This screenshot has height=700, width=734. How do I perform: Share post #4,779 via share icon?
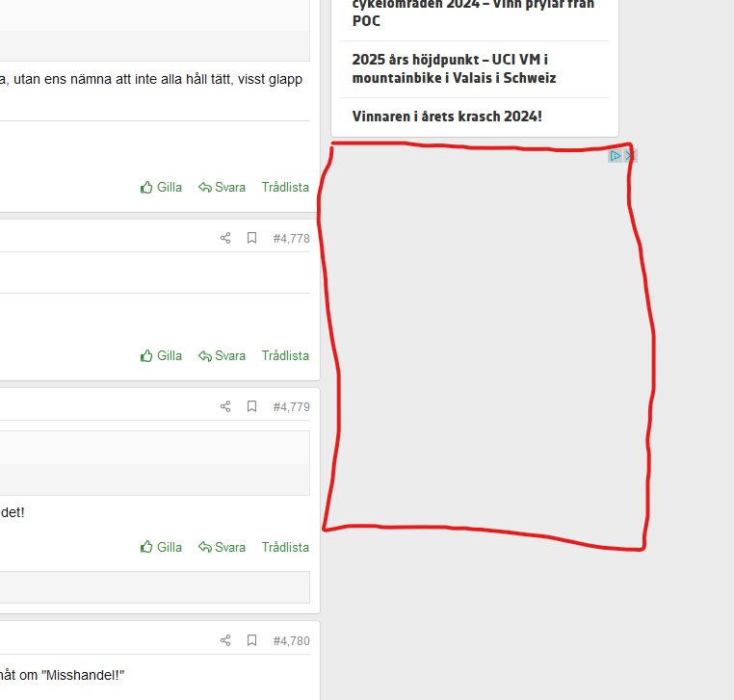(x=225, y=406)
